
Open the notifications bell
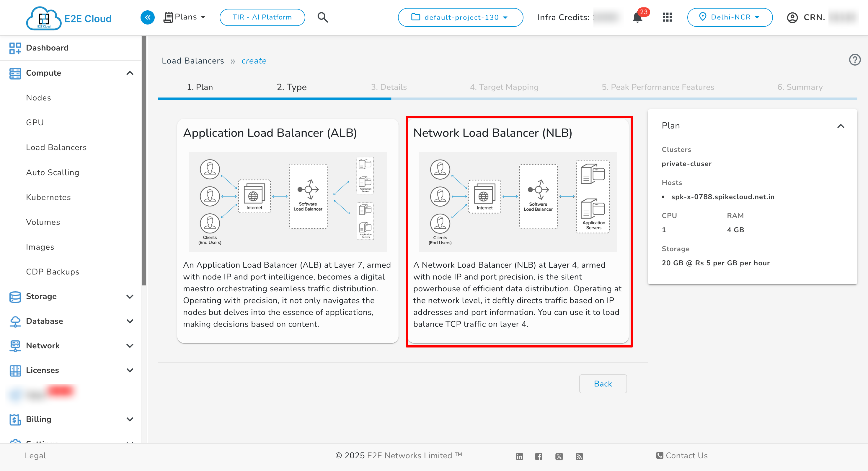pyautogui.click(x=637, y=17)
